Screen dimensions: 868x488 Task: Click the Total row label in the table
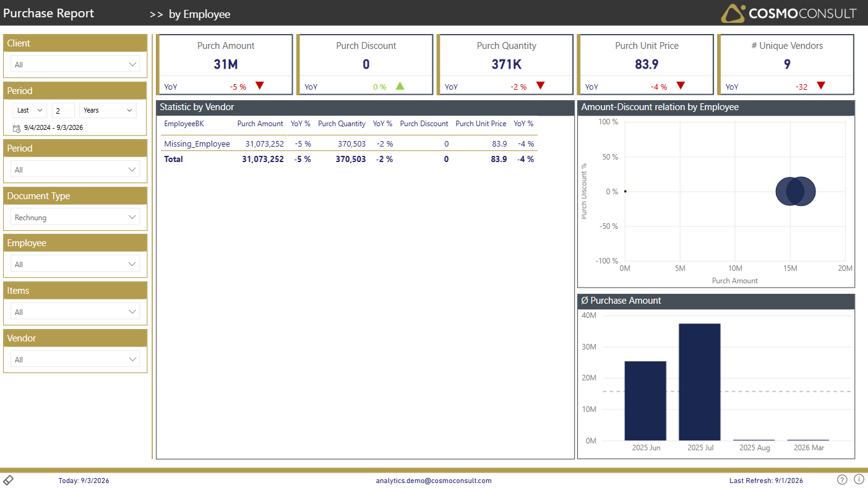(x=173, y=159)
